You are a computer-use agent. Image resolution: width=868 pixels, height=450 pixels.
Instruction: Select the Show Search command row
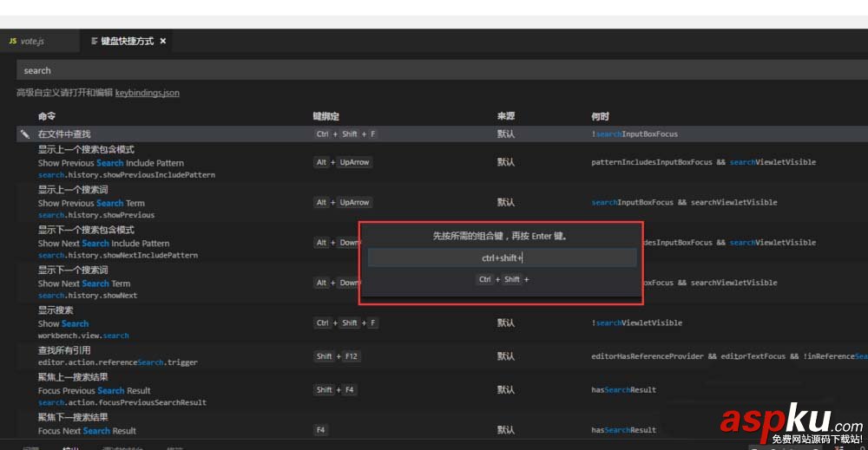click(x=442, y=323)
